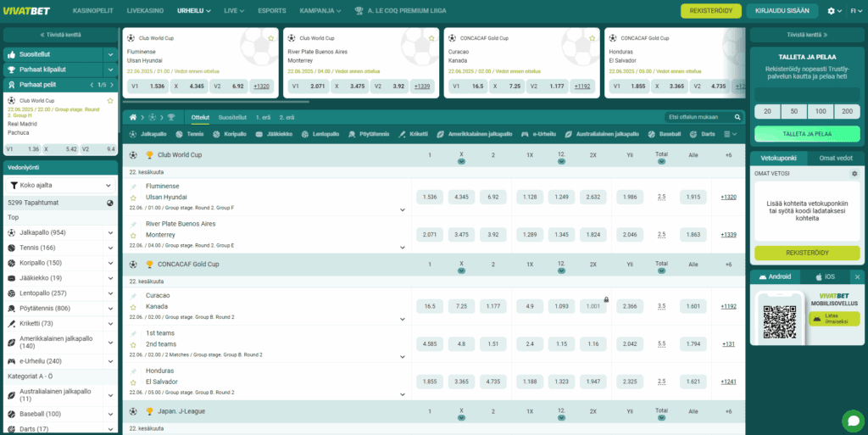Viewport: 868px width, 435px height.
Task: Open Total dropdown in Club World Cup header
Action: [x=661, y=161]
